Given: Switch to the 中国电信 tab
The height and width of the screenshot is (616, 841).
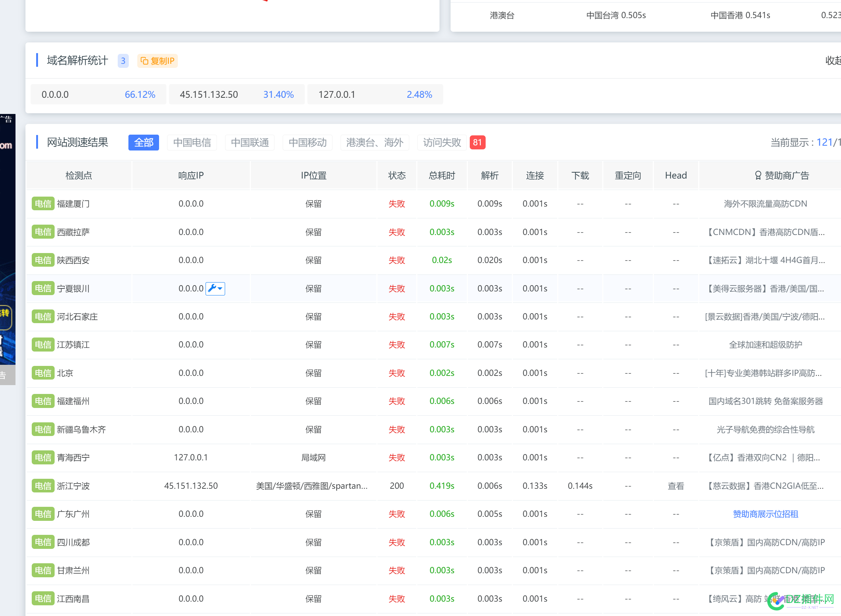Looking at the screenshot, I should (192, 142).
